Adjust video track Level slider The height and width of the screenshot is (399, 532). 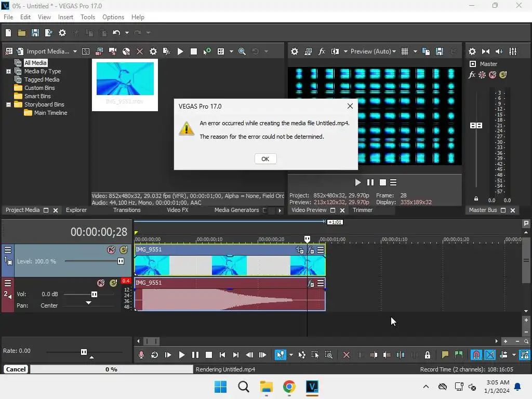[x=121, y=261]
